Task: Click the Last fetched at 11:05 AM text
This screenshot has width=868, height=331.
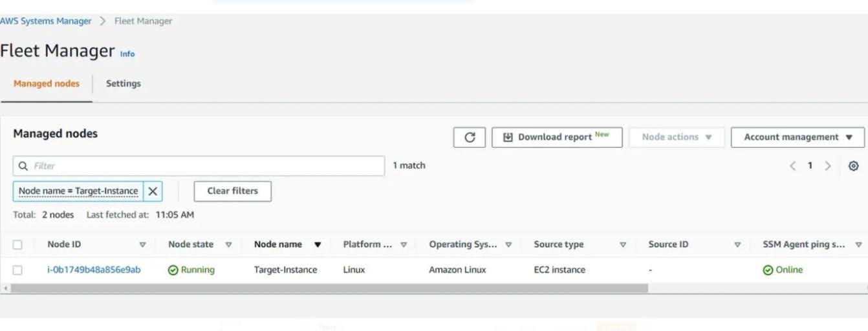Action: (x=140, y=215)
